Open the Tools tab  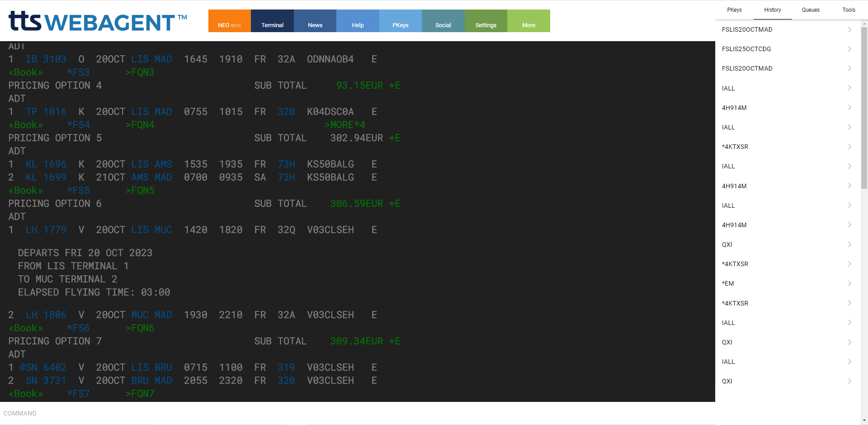(849, 10)
